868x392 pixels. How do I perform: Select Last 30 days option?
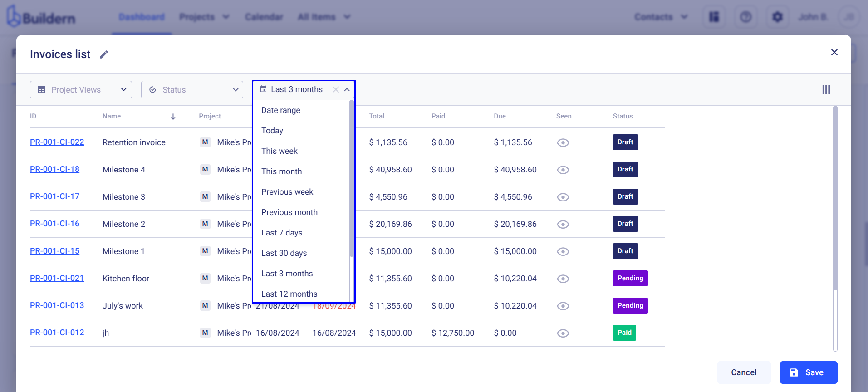coord(284,253)
